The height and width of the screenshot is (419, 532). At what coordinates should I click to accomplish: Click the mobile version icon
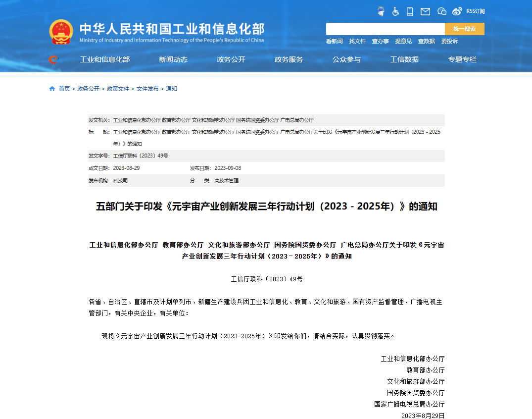[x=410, y=11]
